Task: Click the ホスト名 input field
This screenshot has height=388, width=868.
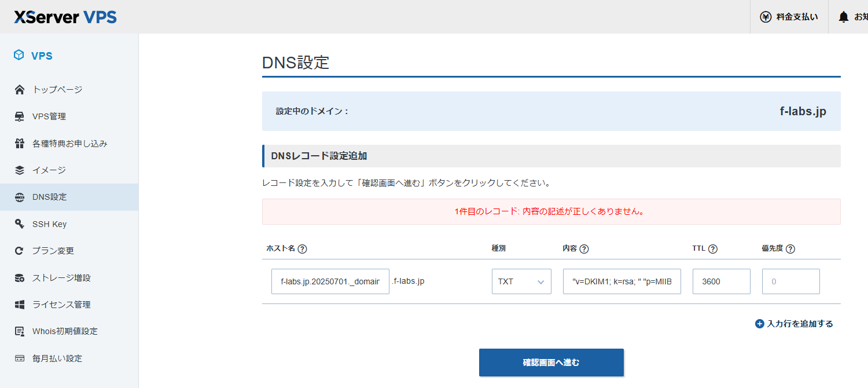Action: [x=330, y=281]
